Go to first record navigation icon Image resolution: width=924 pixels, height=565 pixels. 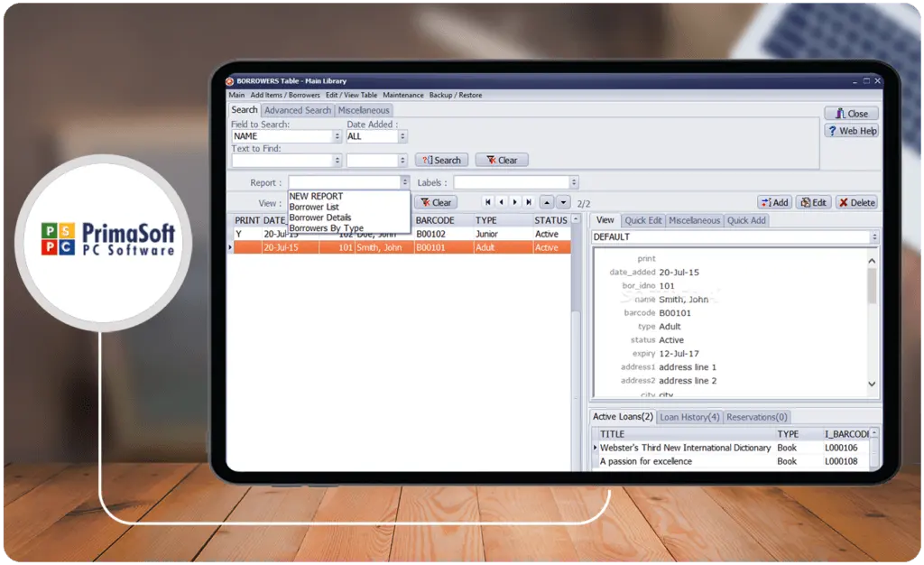[x=488, y=202]
